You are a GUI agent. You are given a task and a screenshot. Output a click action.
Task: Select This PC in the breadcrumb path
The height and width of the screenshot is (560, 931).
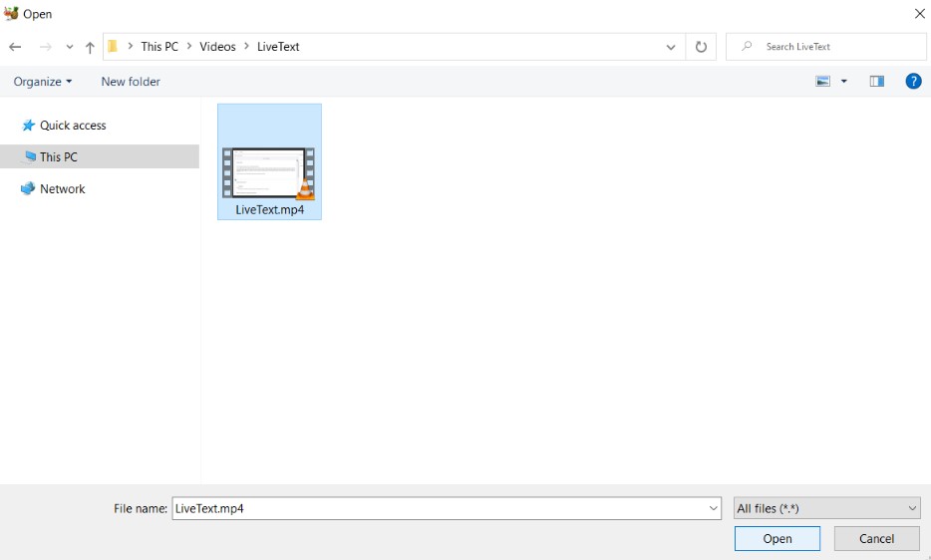159,46
